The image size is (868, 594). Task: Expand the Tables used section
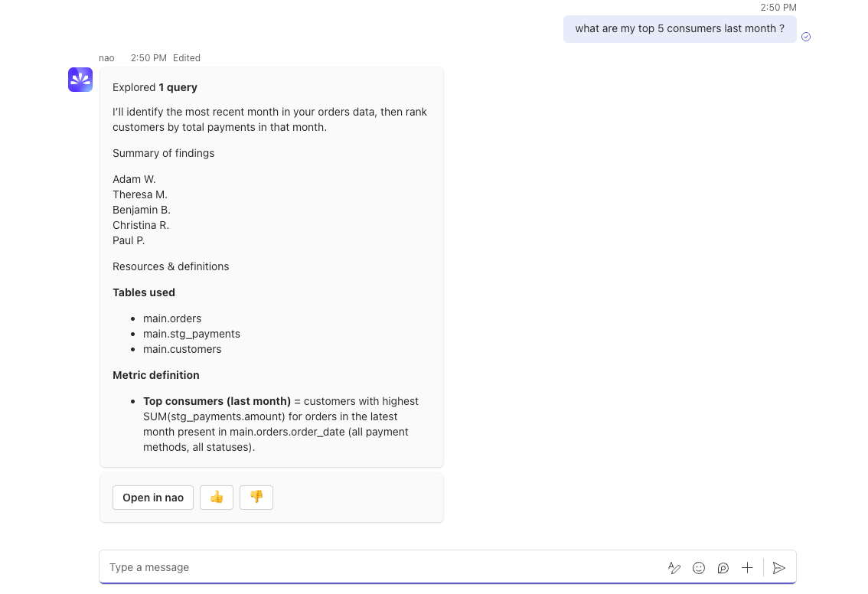pyautogui.click(x=144, y=292)
